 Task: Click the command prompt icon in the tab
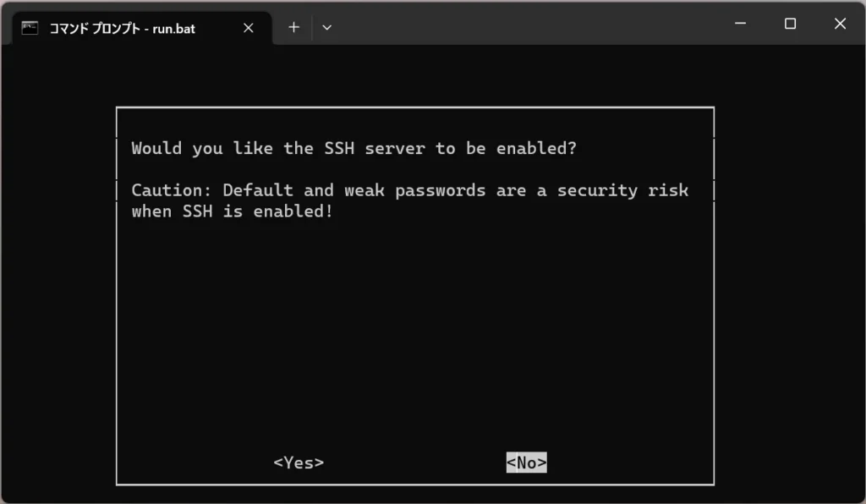[30, 27]
